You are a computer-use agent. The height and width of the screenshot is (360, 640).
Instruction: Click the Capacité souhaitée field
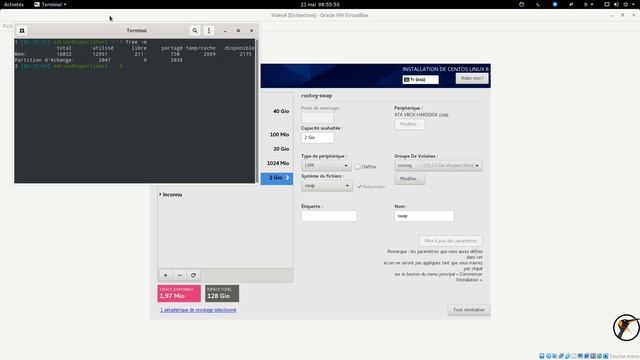pyautogui.click(x=317, y=138)
